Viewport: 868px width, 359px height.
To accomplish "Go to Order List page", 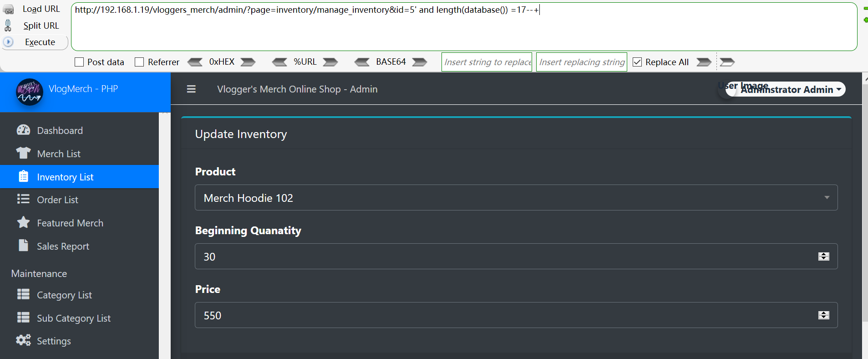I will pyautogui.click(x=79, y=200).
